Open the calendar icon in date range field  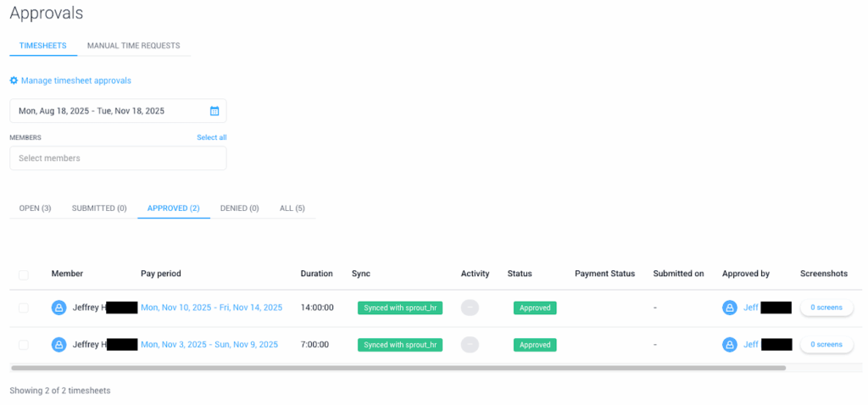214,111
